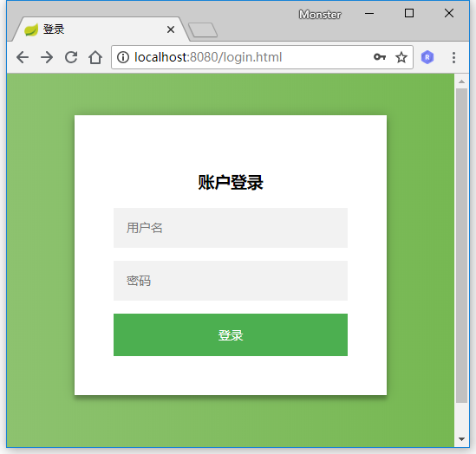Image resolution: width=476 pixels, height=454 pixels.
Task: Maximize the browser window
Action: click(x=409, y=13)
